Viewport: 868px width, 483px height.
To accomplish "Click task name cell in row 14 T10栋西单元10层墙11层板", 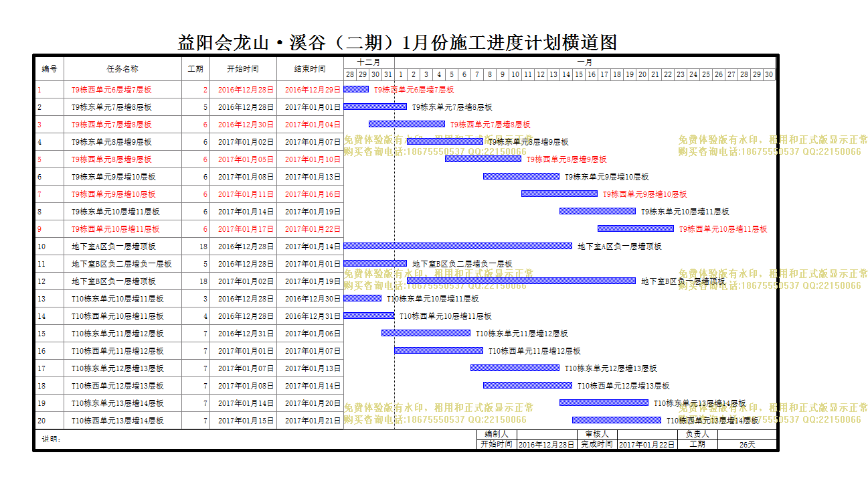I will coord(122,316).
